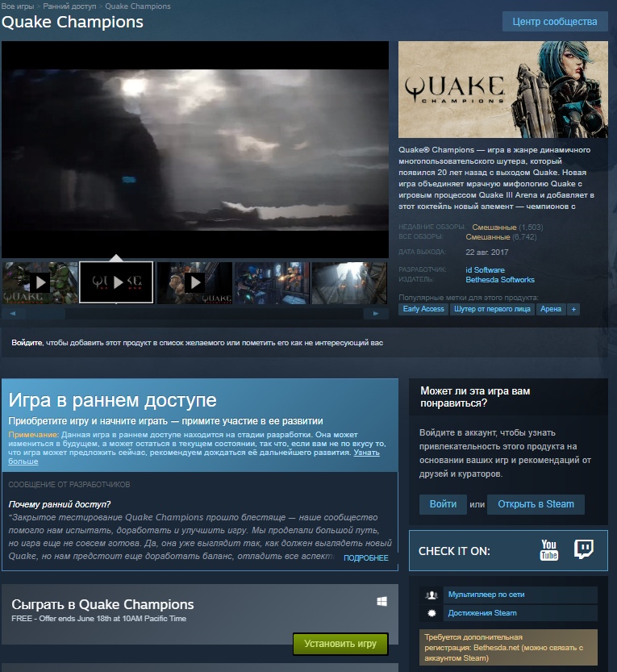Click the multiplayer people icon
617x672 pixels.
click(431, 595)
